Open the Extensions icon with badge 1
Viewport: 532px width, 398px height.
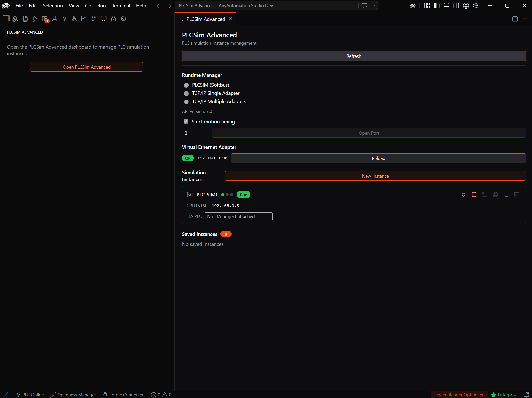point(45,19)
